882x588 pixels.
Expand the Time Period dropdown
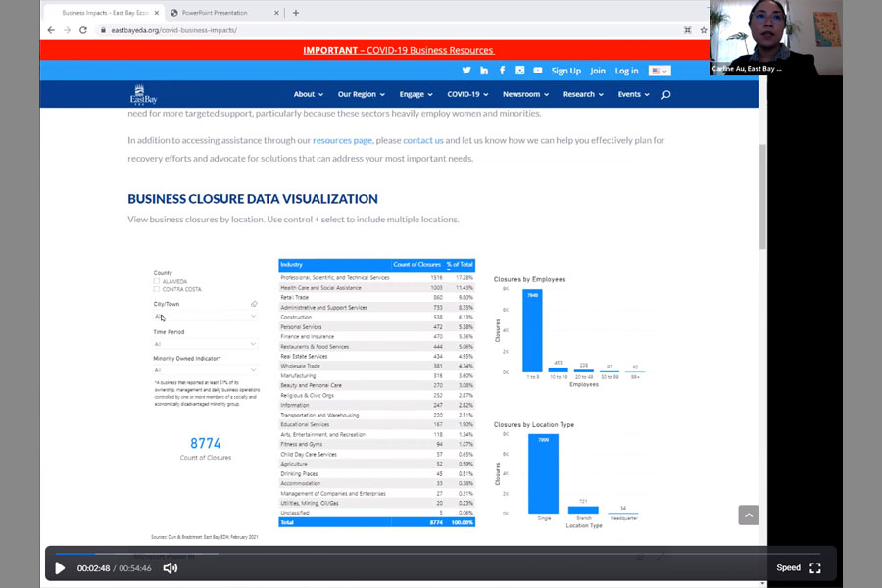[206, 344]
